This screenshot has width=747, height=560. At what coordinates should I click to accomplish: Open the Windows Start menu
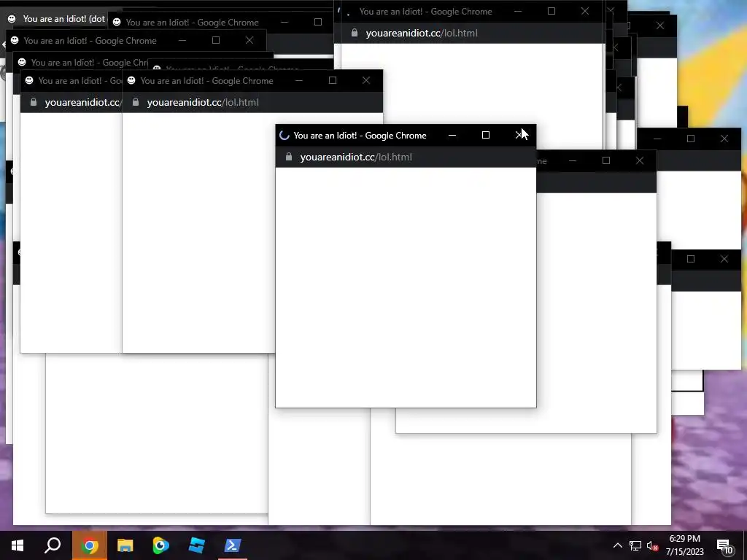tap(18, 545)
